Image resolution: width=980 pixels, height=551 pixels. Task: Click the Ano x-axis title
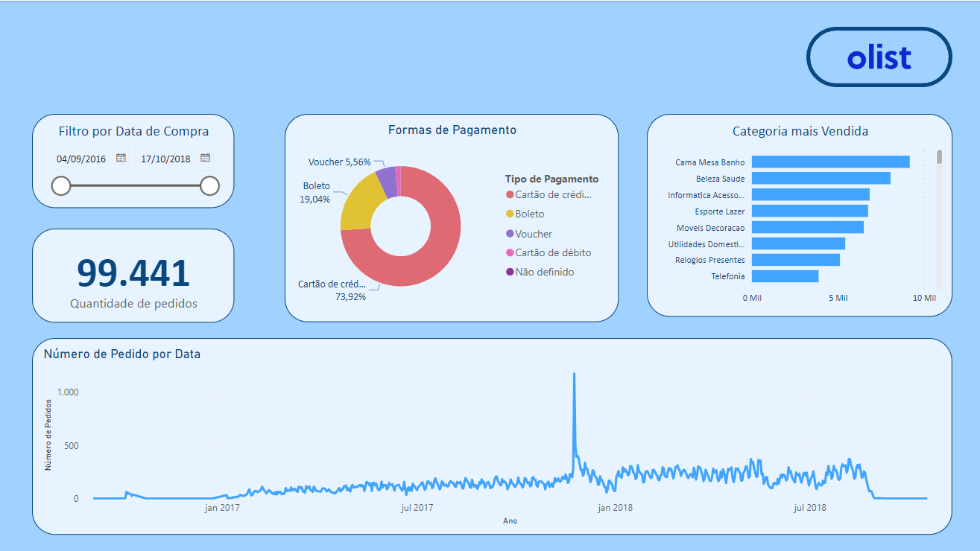point(510,521)
